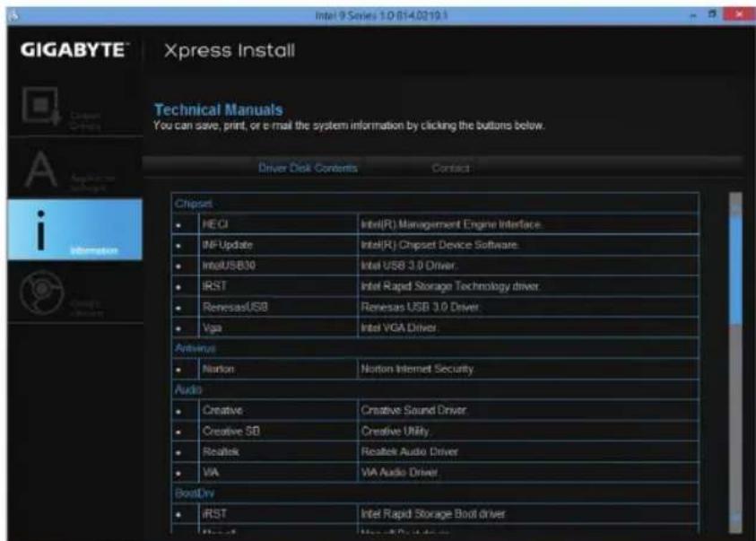Select the Creative row name
The width and height of the screenshot is (756, 541).
click(x=222, y=411)
